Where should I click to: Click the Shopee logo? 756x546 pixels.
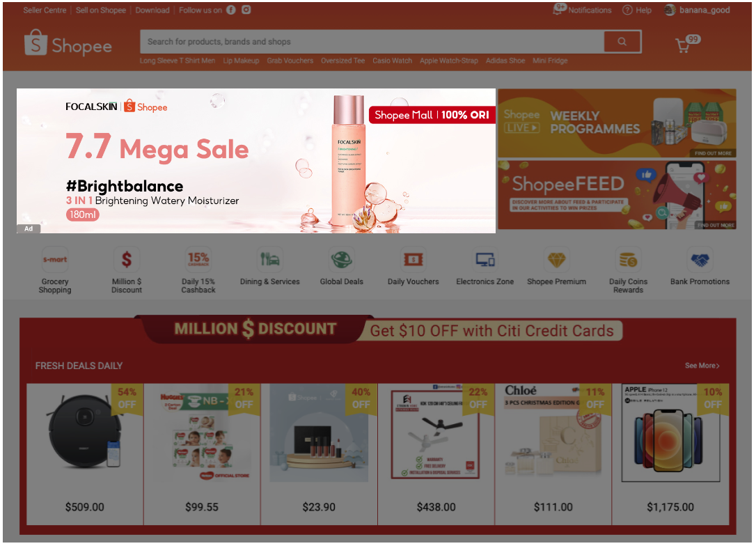tap(68, 43)
